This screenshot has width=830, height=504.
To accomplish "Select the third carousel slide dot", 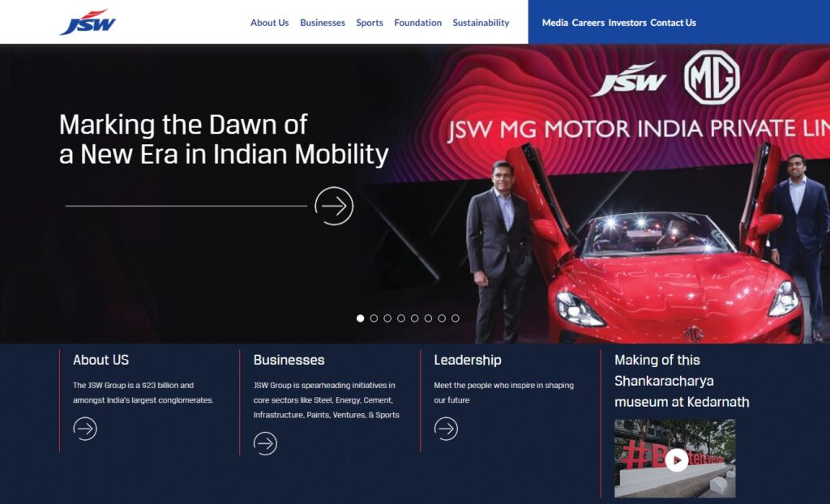I will tap(387, 318).
